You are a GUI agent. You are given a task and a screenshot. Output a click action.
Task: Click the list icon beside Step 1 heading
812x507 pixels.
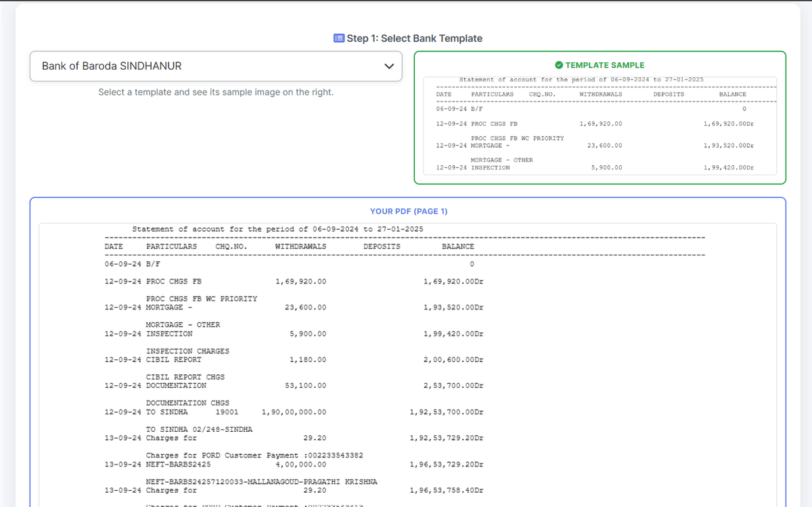point(339,39)
